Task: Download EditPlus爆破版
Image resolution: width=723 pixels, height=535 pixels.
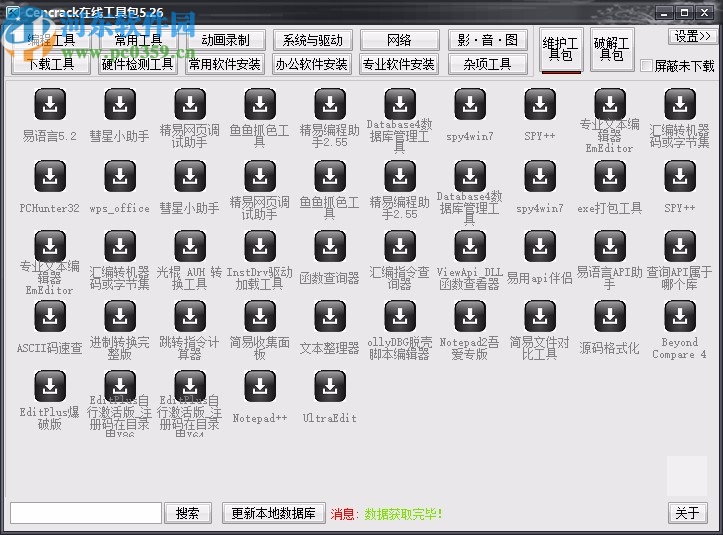Action: tap(50, 386)
